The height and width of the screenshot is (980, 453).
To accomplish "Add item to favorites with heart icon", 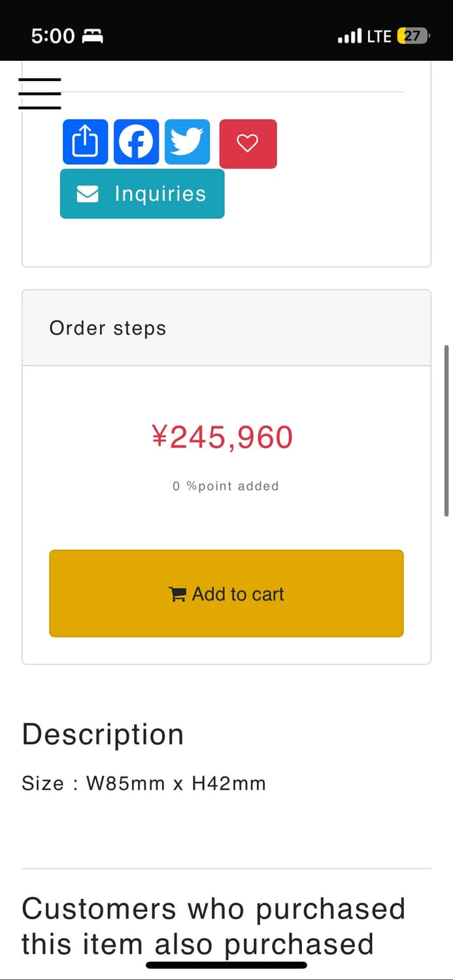I will tap(248, 144).
